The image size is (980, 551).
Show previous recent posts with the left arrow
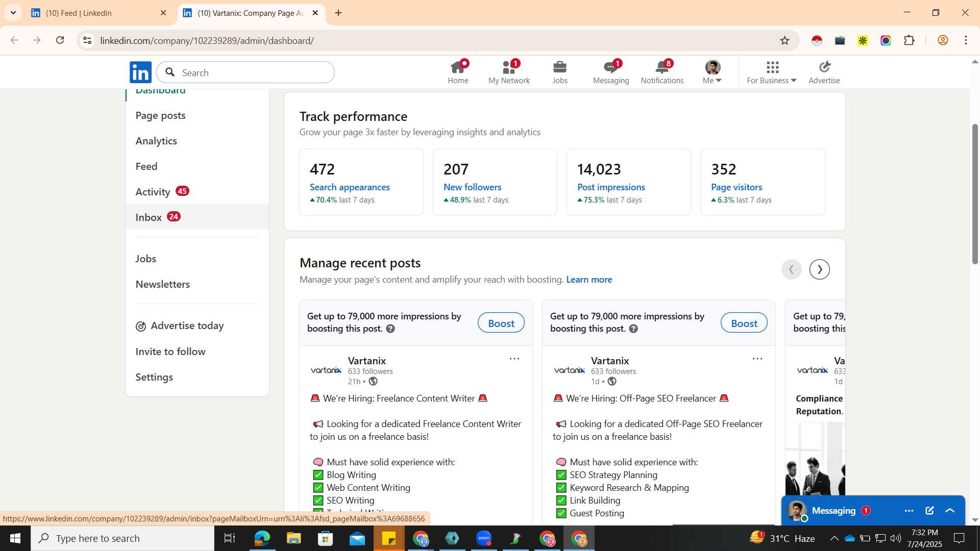[x=791, y=269]
